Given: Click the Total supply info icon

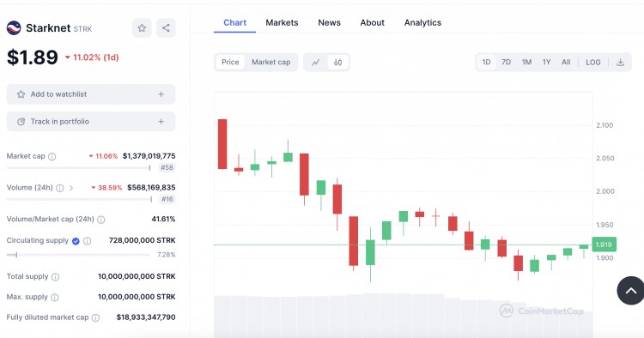Looking at the screenshot, I should coord(56,277).
